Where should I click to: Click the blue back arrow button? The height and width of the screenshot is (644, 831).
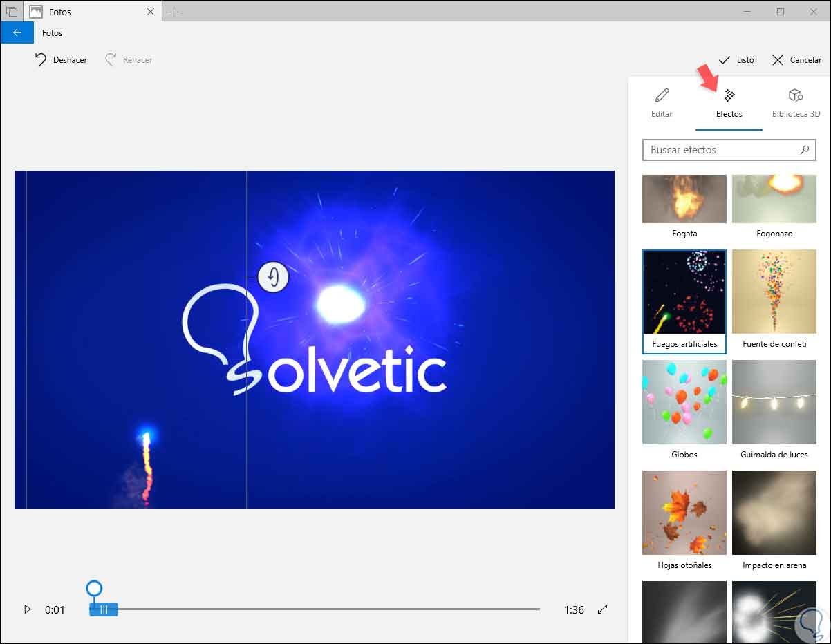click(x=17, y=32)
